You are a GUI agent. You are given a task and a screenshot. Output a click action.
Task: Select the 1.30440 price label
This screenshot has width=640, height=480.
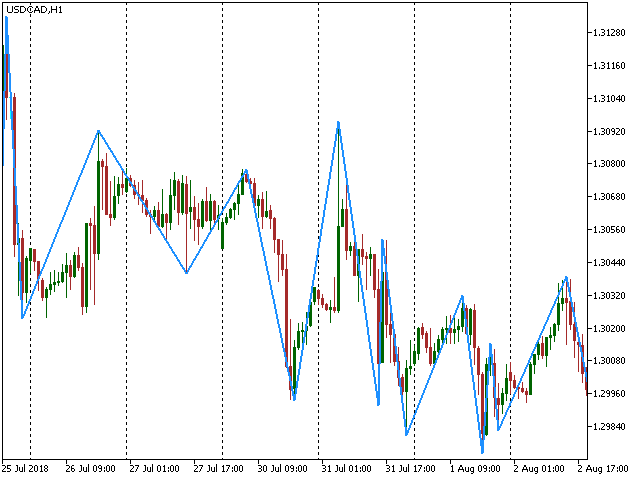(609, 262)
